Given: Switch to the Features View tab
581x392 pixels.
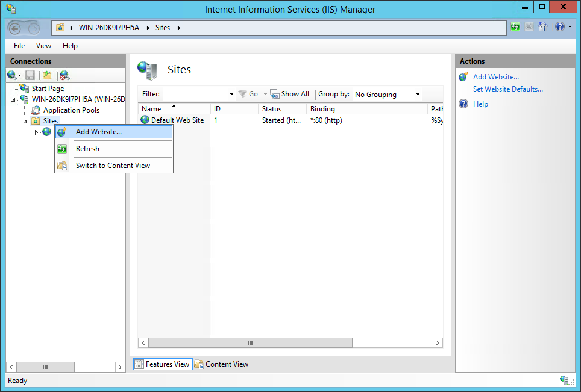Looking at the screenshot, I should point(163,364).
